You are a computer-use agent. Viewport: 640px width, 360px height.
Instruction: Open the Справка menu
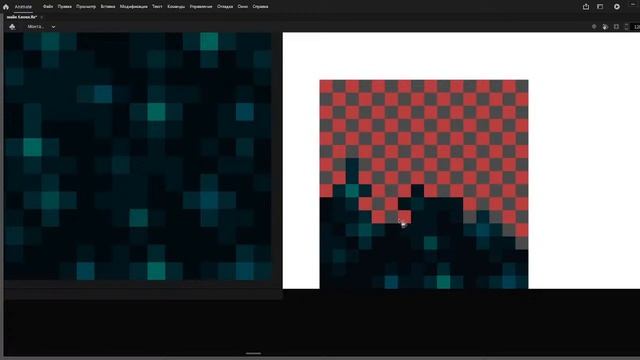[x=260, y=7]
